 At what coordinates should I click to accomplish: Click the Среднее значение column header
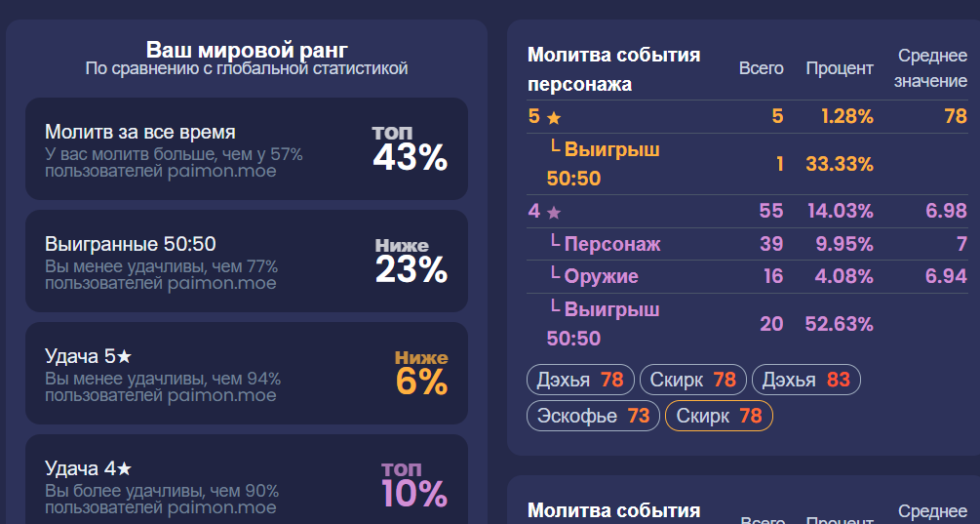[930, 68]
